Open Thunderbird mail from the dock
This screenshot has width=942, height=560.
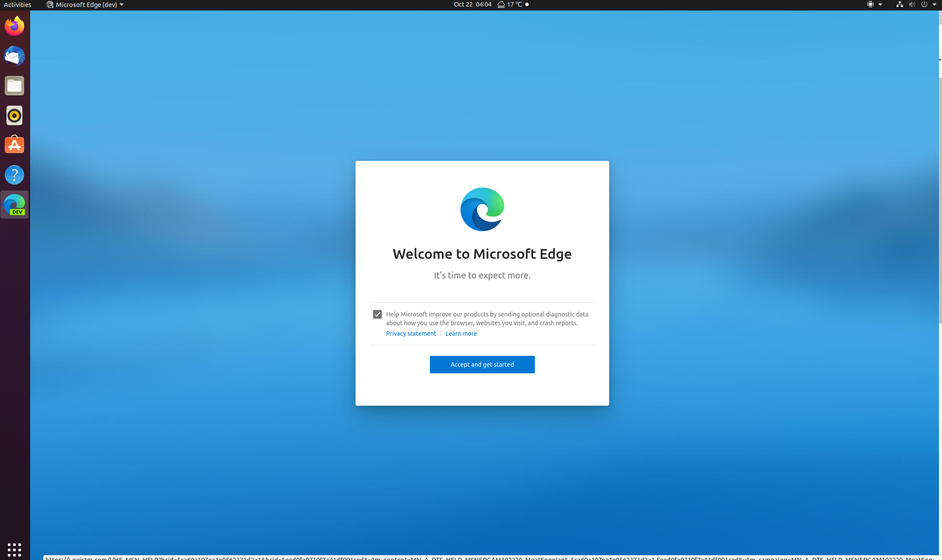point(14,56)
